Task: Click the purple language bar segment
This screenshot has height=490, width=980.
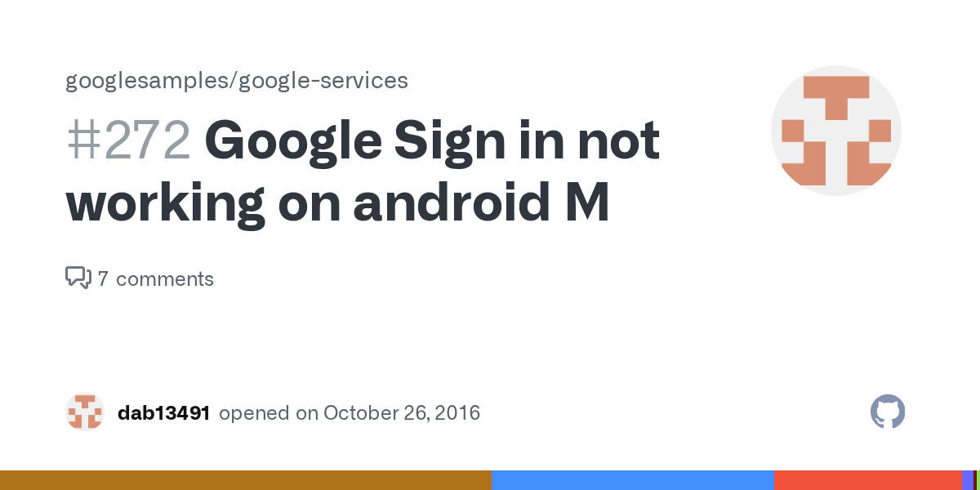Action: (967, 480)
